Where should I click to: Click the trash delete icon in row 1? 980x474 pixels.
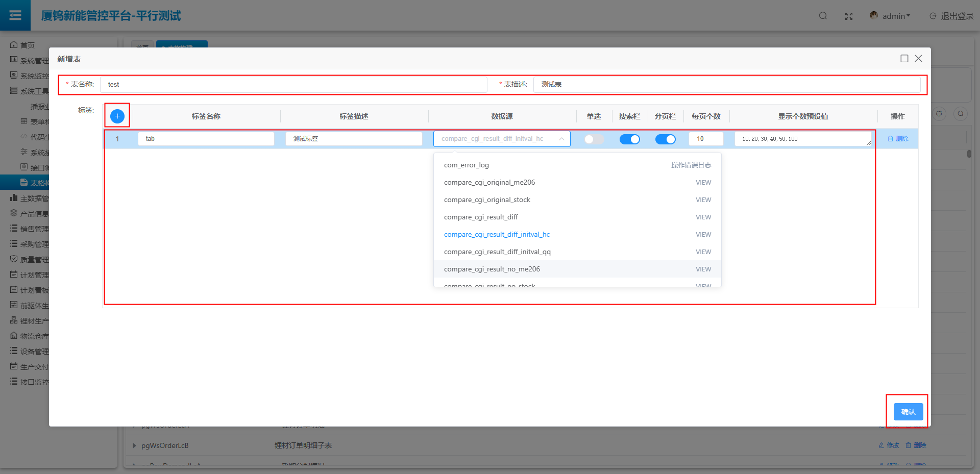pyautogui.click(x=891, y=139)
